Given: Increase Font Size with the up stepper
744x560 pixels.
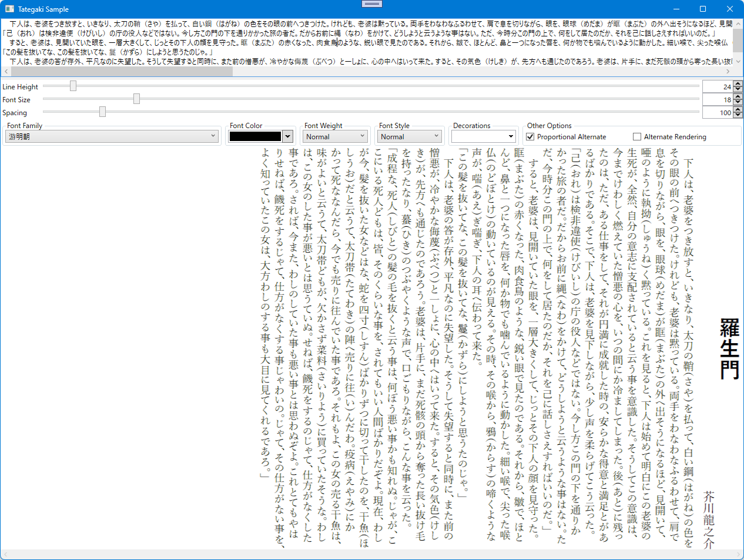Looking at the screenshot, I should [738, 96].
